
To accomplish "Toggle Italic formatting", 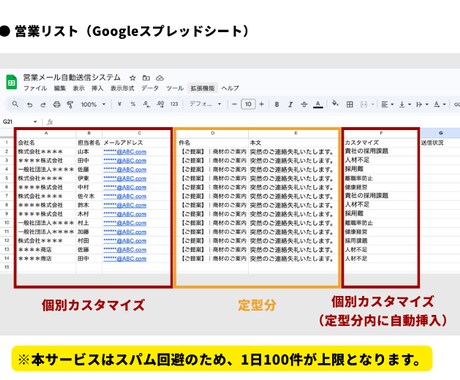I will (290, 105).
